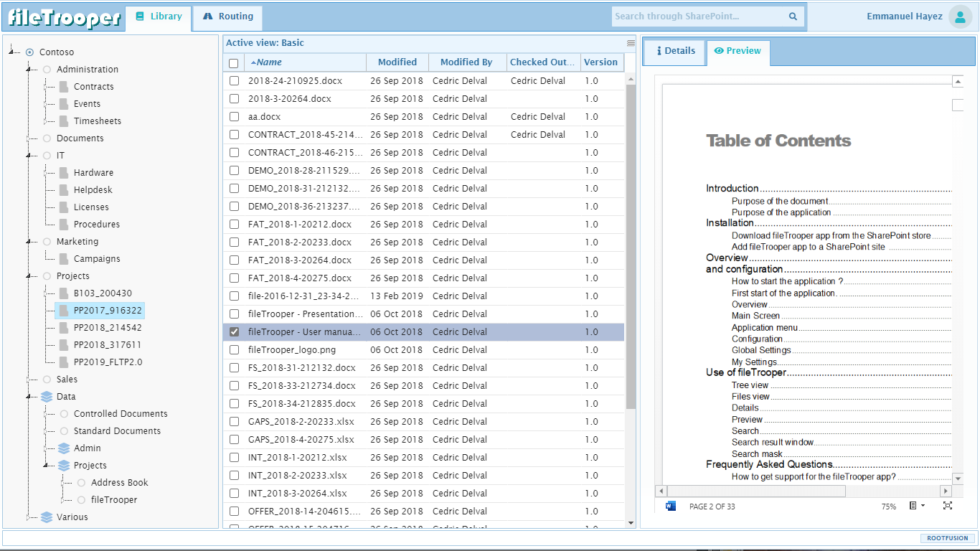Click the Events folder icon

pyautogui.click(x=64, y=104)
